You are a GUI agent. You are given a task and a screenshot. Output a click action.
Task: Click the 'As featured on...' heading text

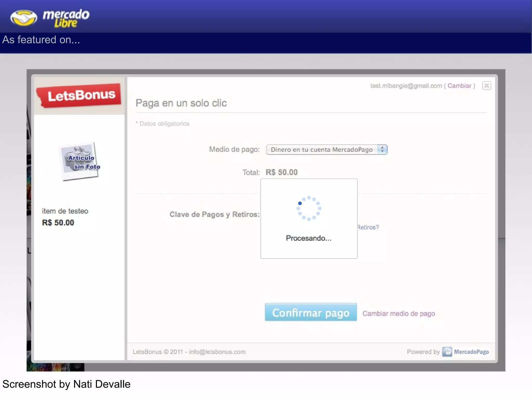tap(41, 40)
